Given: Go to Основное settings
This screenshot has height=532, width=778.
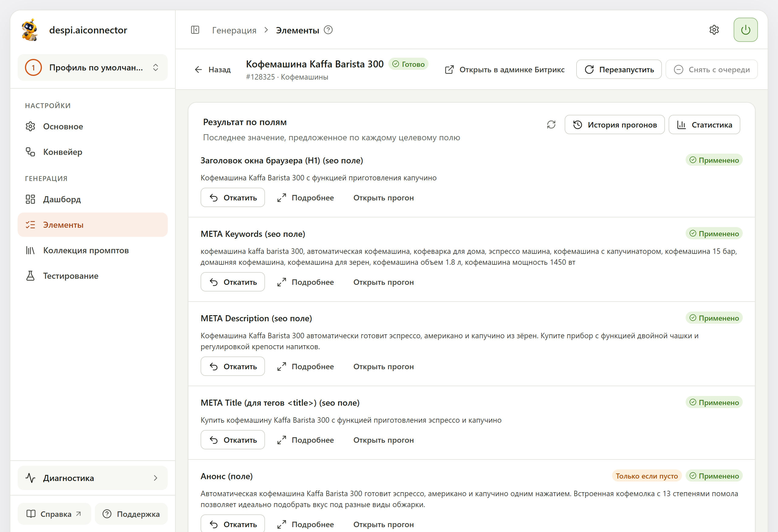Looking at the screenshot, I should [x=93, y=127].
